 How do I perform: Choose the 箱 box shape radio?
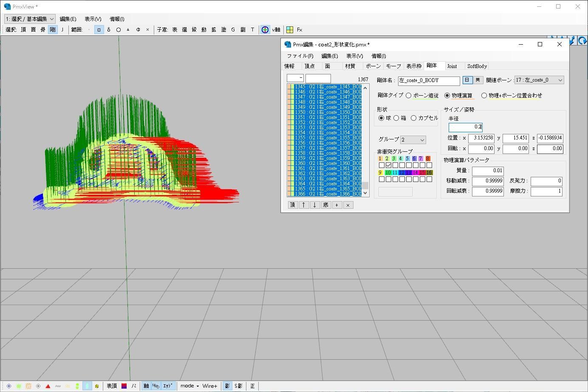click(400, 118)
